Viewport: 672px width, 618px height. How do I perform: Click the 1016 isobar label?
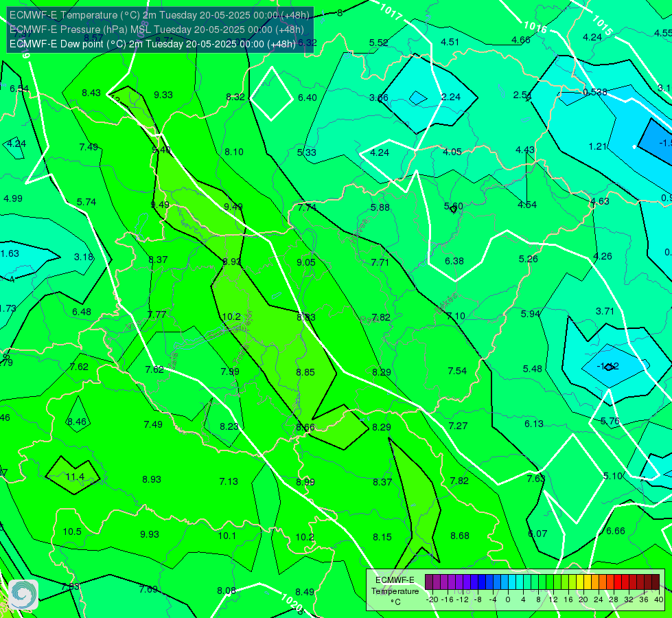pyautogui.click(x=535, y=27)
